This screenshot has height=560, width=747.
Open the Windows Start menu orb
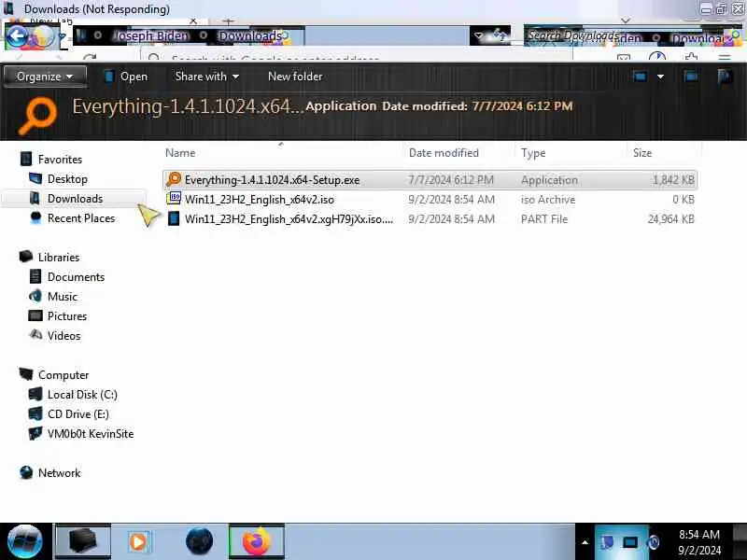[24, 541]
